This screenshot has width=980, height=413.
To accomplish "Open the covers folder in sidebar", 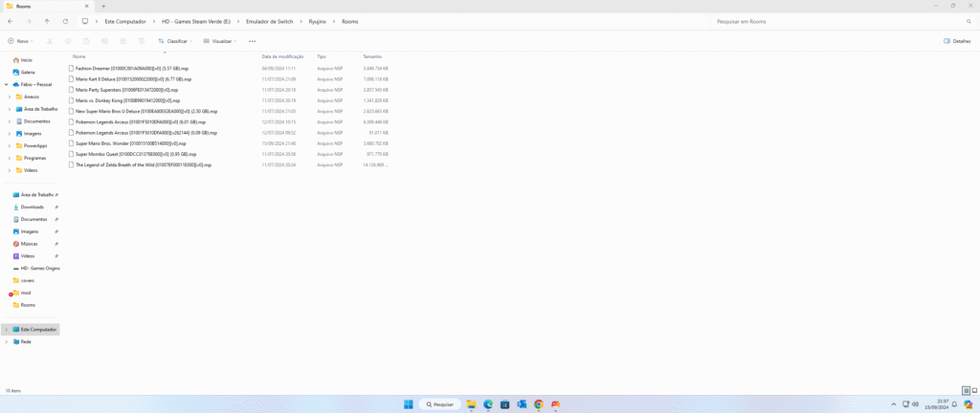I will point(27,281).
